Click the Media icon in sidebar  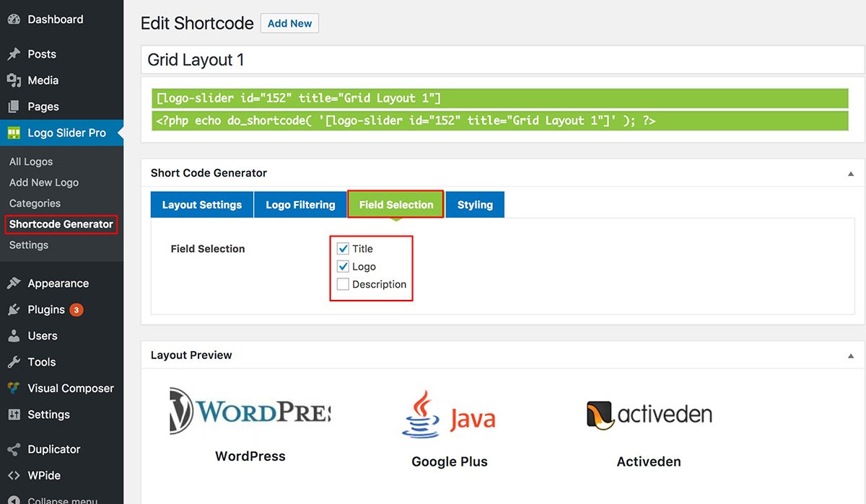[x=14, y=80]
